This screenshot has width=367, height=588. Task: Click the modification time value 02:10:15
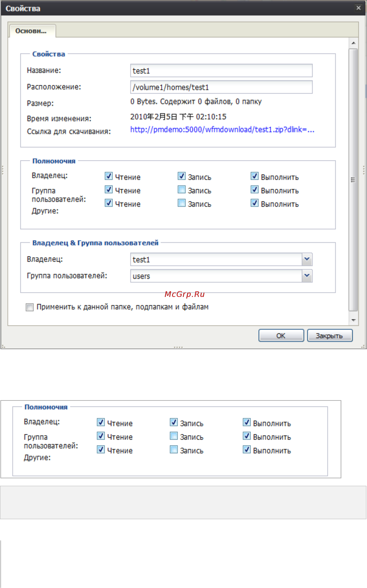coord(211,117)
